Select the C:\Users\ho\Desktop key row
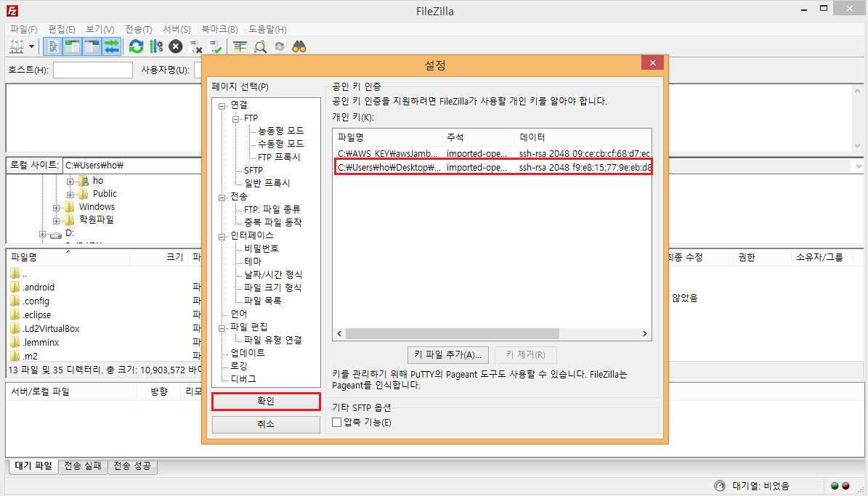868x496 pixels. 492,167
